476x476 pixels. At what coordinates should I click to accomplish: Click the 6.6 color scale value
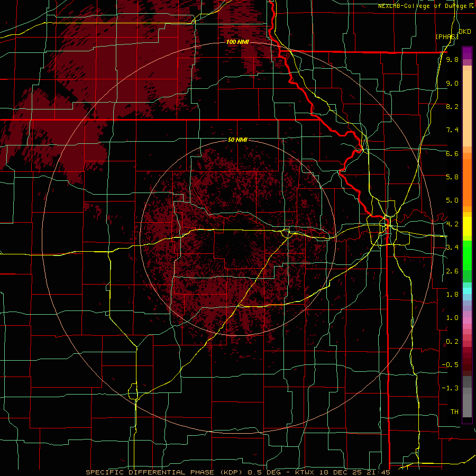click(x=452, y=153)
